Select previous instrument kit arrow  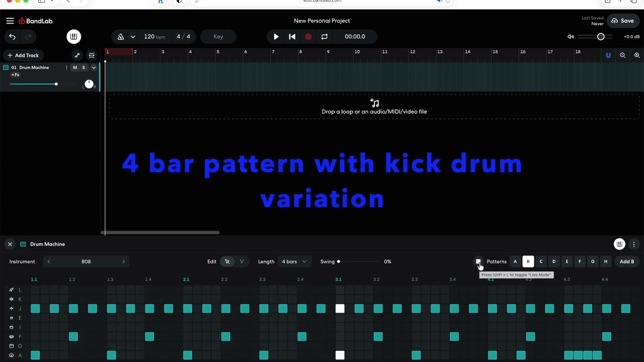point(49,261)
